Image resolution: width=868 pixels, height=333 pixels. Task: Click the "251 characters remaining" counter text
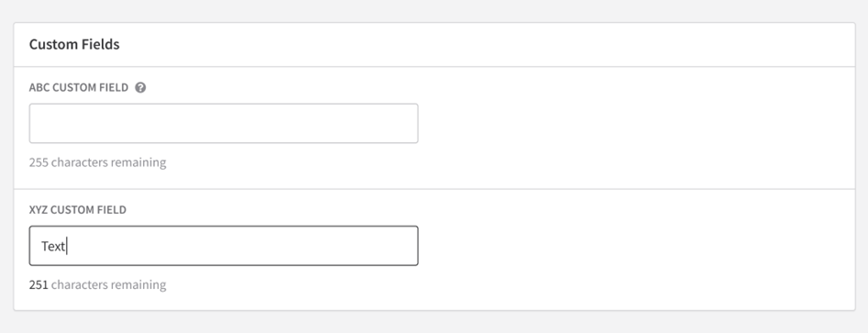tap(97, 284)
